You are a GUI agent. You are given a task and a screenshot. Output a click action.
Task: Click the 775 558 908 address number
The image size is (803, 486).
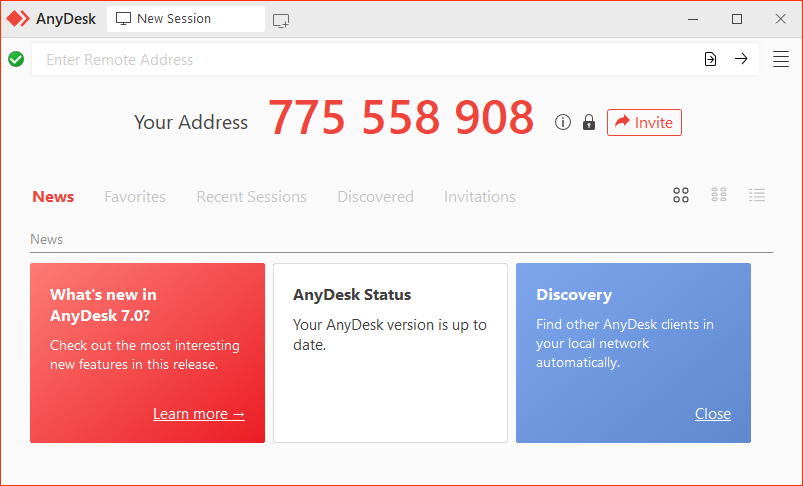(401, 118)
